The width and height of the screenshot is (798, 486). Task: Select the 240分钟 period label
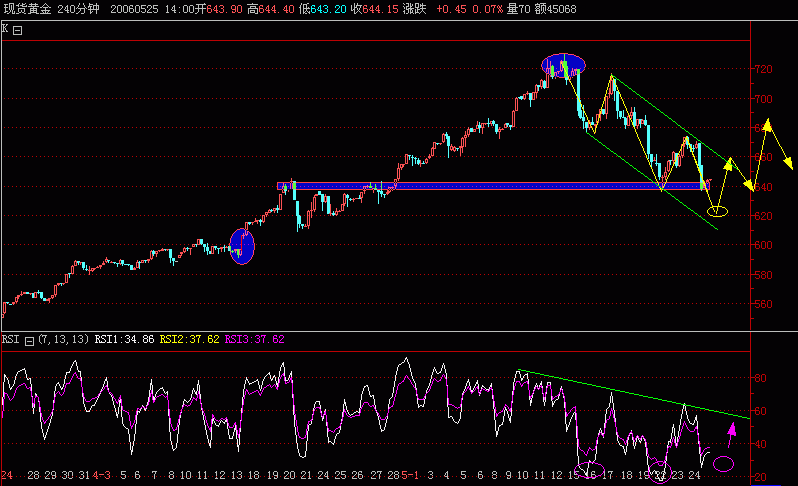tap(78, 9)
